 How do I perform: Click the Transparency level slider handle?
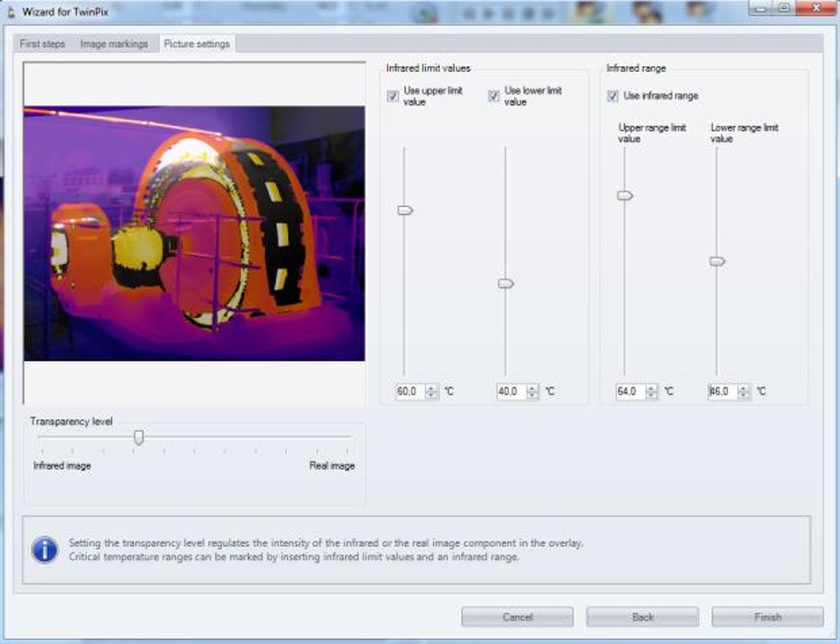(138, 438)
